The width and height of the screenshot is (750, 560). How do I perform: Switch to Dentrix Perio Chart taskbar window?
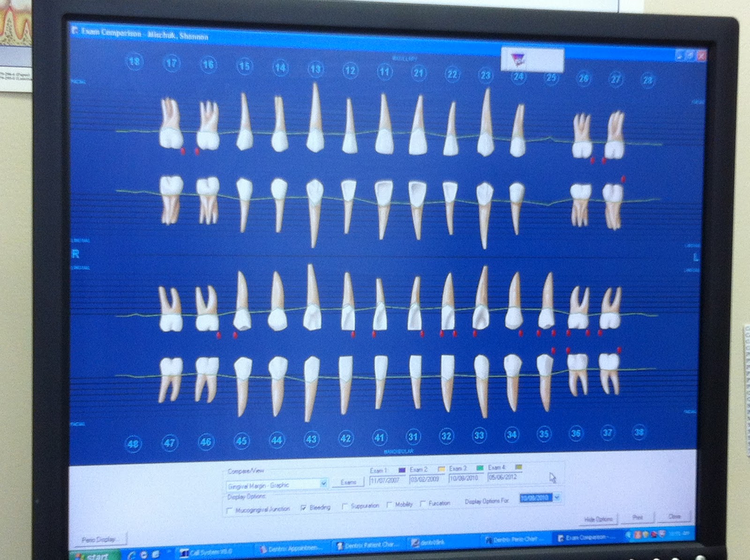[x=515, y=541]
